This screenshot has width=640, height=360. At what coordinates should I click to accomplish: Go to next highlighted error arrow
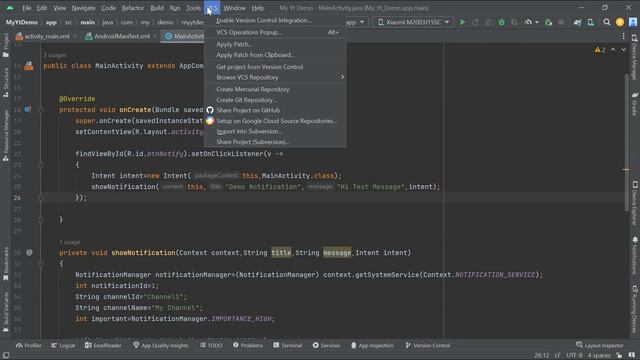[x=623, y=50]
